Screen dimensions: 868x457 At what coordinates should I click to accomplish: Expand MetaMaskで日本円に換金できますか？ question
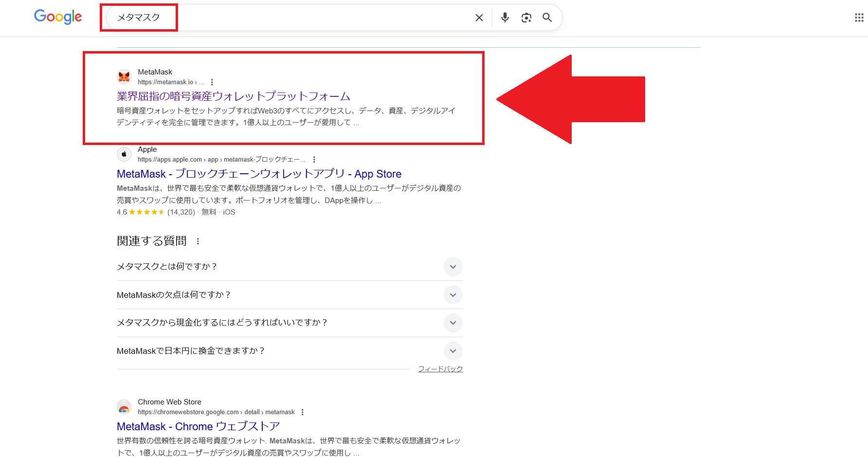[453, 351]
